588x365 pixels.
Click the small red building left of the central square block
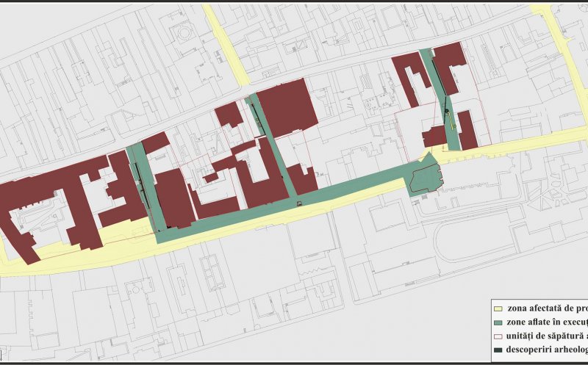pos(229,115)
